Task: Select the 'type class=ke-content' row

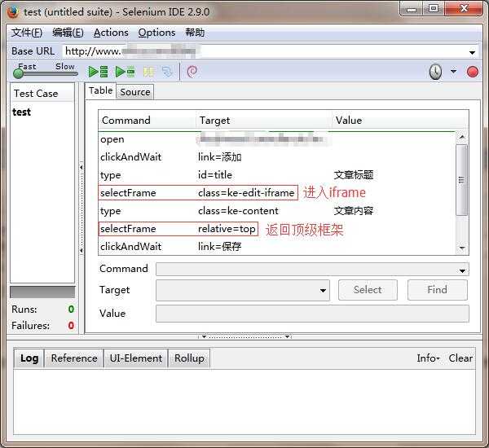Action: pos(277,211)
